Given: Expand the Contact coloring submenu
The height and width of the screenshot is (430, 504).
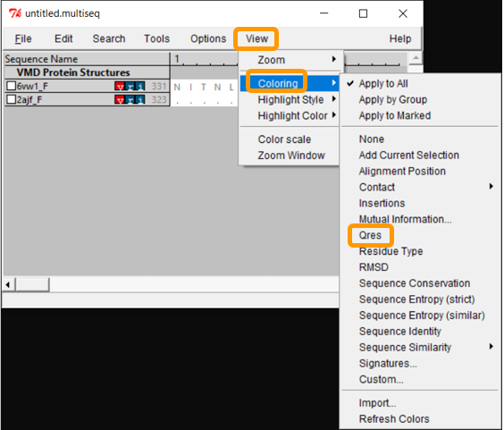Looking at the screenshot, I should (420, 187).
